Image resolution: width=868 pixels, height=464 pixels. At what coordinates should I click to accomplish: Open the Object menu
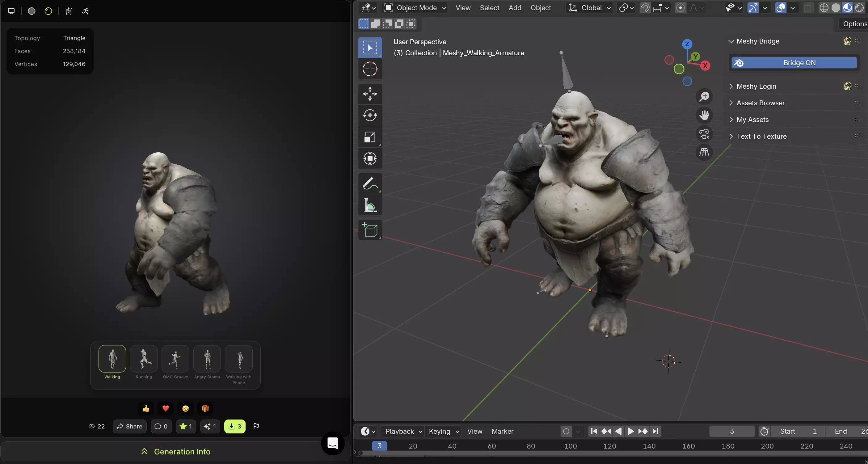coord(541,8)
